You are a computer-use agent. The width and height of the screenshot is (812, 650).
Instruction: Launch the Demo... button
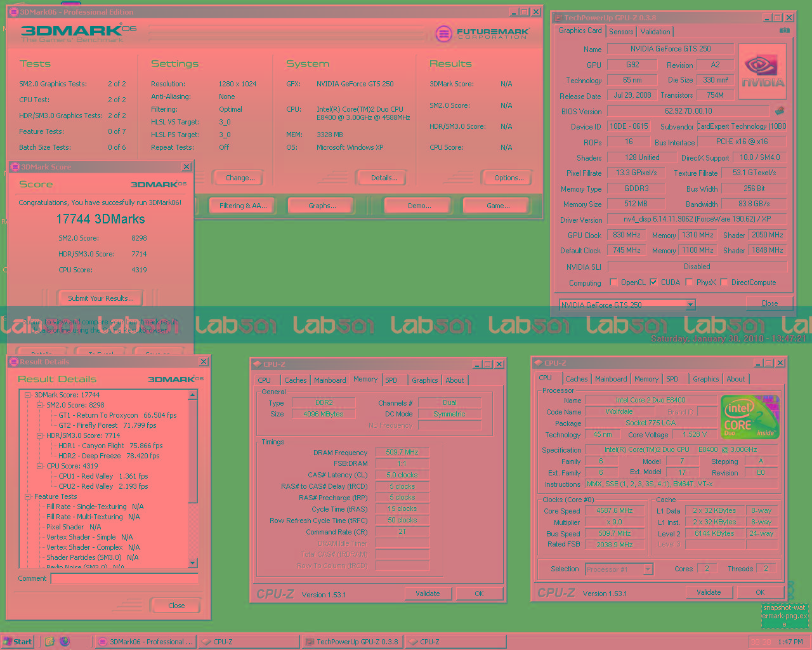pyautogui.click(x=419, y=206)
